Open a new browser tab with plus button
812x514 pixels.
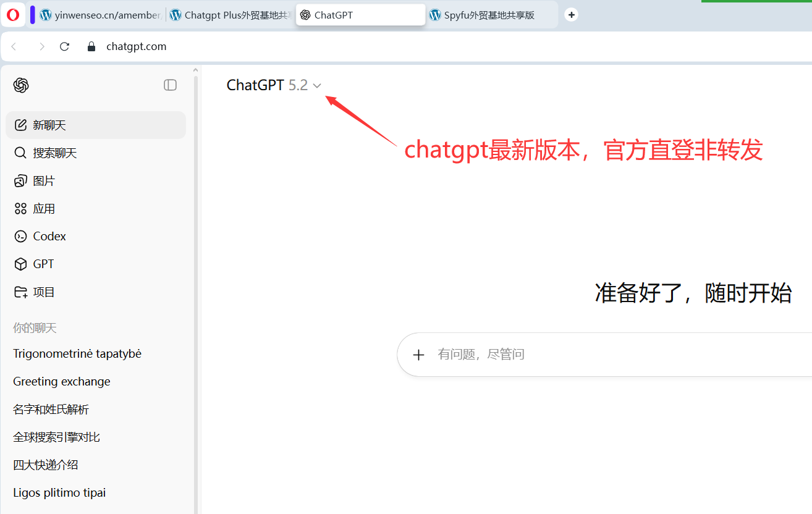(572, 15)
